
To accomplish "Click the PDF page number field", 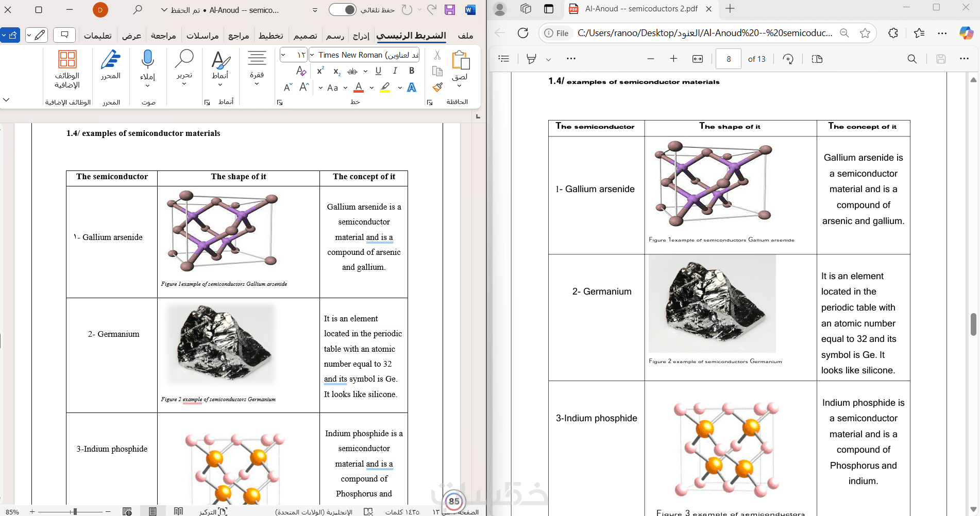I will 729,59.
